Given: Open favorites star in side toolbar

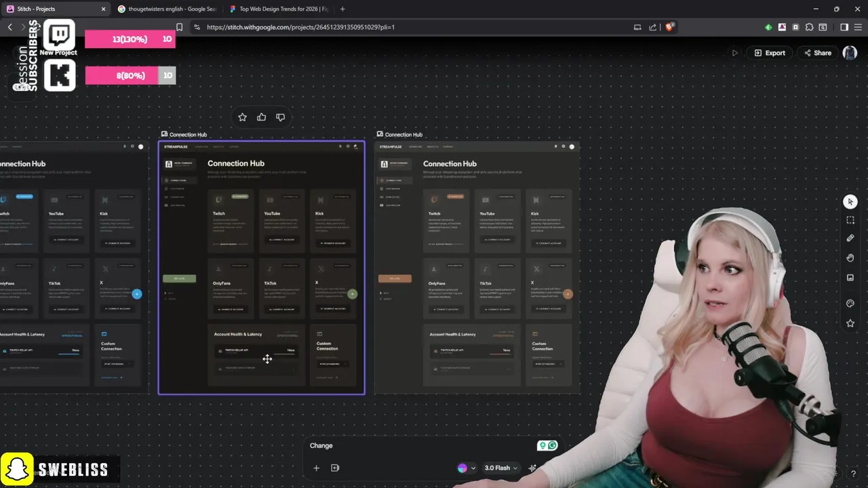Looking at the screenshot, I should click(850, 323).
